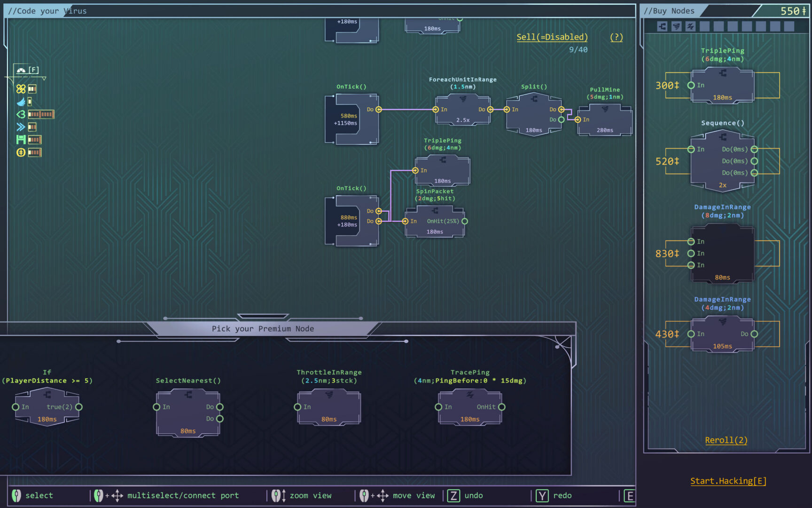Click the green health bar beside the heart icon
The width and height of the screenshot is (812, 508).
tap(41, 114)
